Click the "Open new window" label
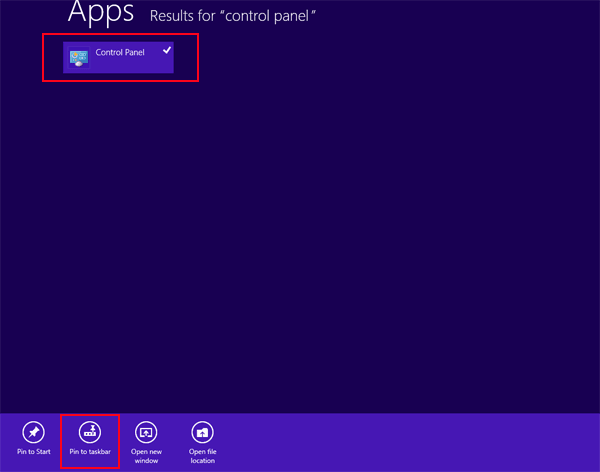The height and width of the screenshot is (472, 600). tap(146, 456)
